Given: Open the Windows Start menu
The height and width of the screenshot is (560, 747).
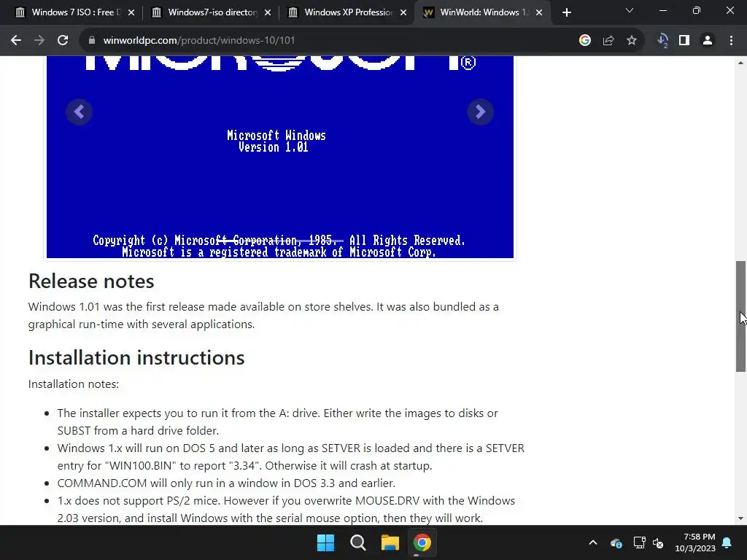Looking at the screenshot, I should (326, 542).
